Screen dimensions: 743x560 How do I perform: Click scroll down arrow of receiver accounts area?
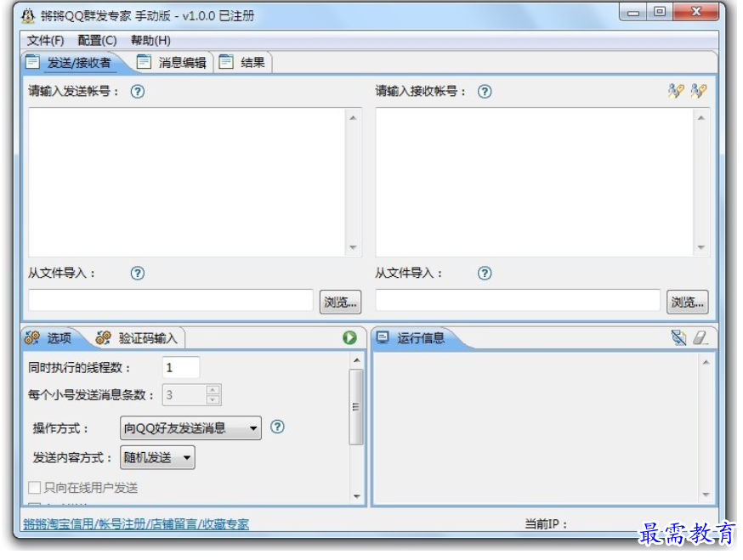coord(701,247)
